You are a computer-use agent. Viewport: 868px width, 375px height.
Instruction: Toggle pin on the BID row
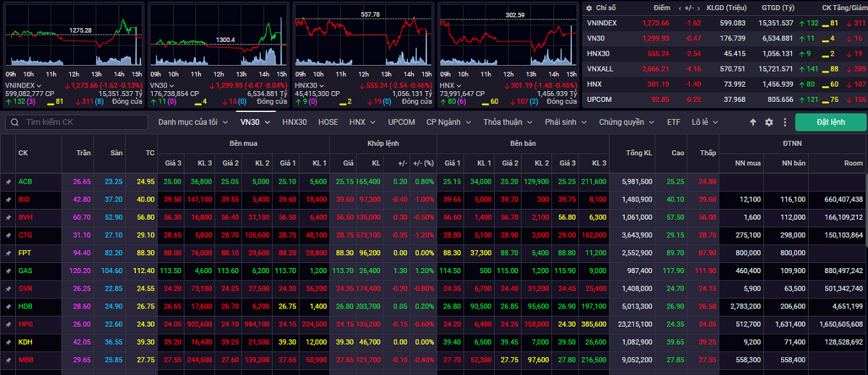point(9,199)
